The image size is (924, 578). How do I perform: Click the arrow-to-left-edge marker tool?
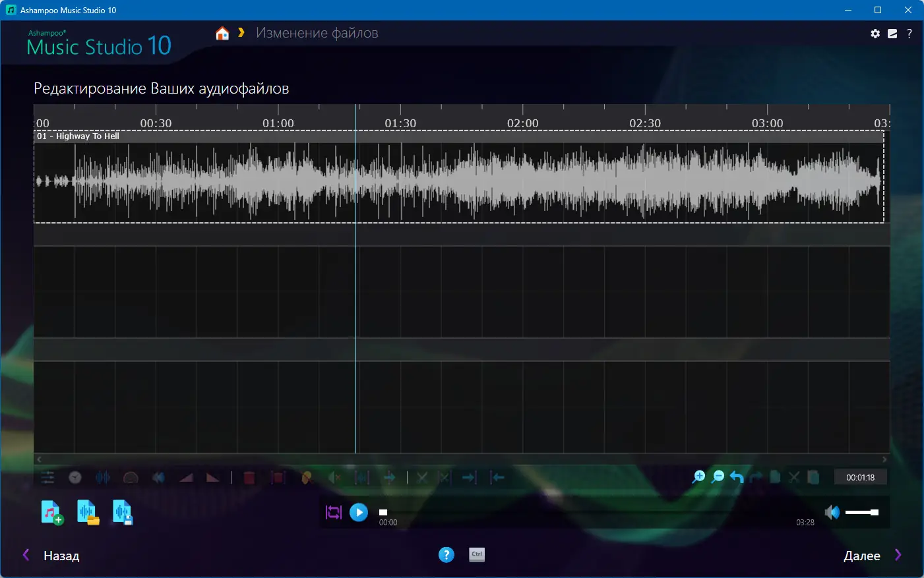click(x=497, y=477)
